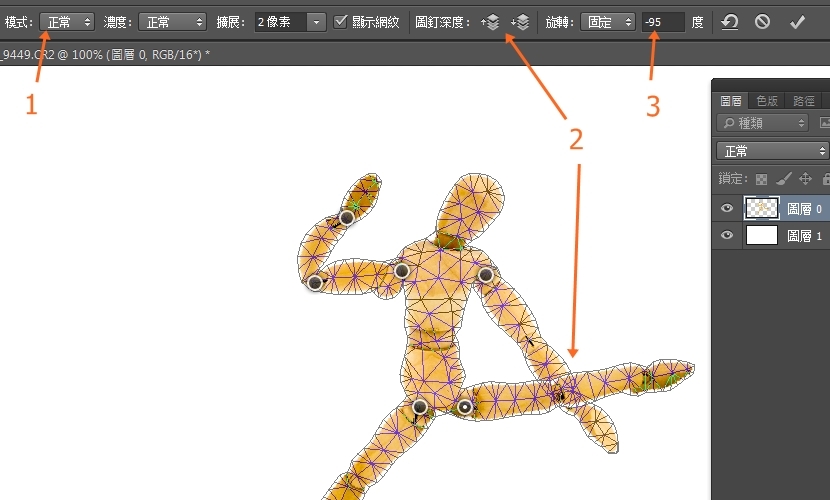Hide 圖層 1 using its eye icon
The width and height of the screenshot is (830, 500).
click(x=727, y=236)
